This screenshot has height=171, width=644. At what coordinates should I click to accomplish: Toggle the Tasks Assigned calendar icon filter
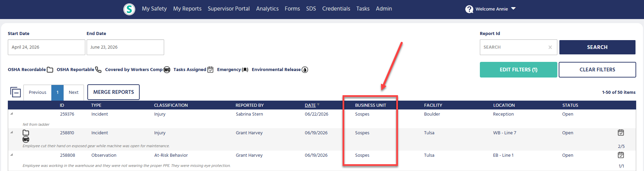point(210,70)
